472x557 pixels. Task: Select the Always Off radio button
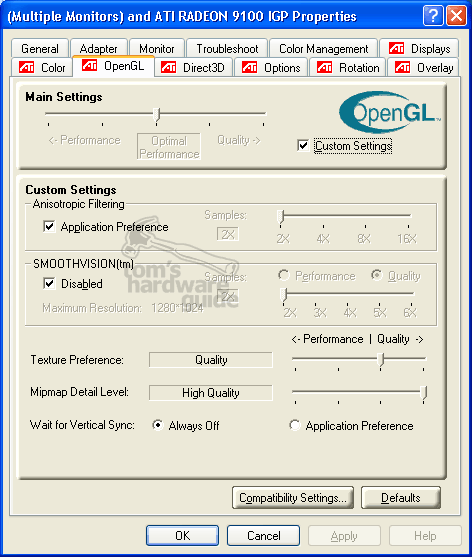[x=158, y=425]
